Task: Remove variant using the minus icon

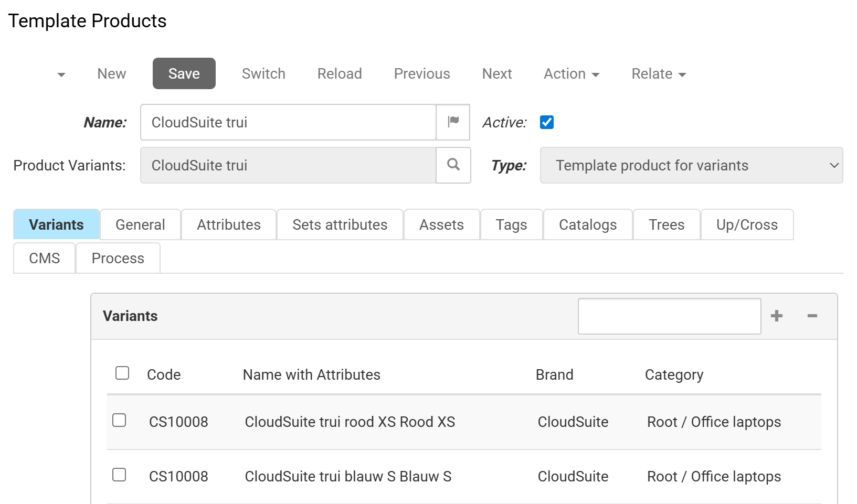Action: point(812,316)
